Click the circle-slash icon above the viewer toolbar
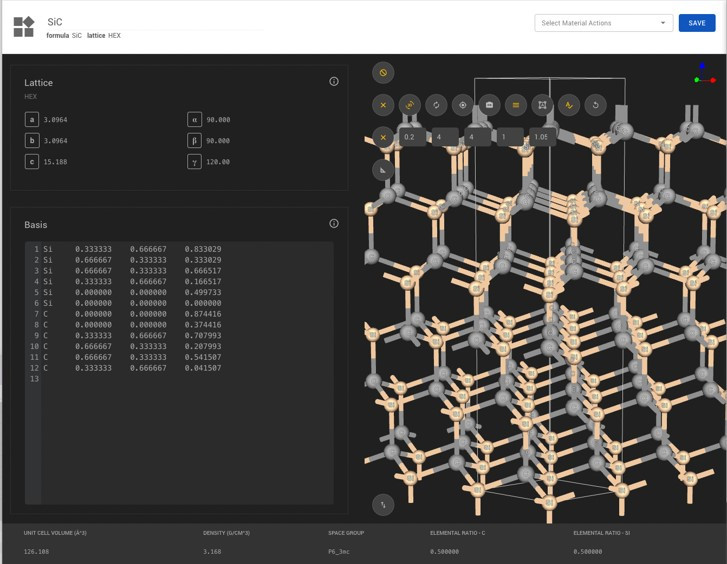 pos(383,73)
